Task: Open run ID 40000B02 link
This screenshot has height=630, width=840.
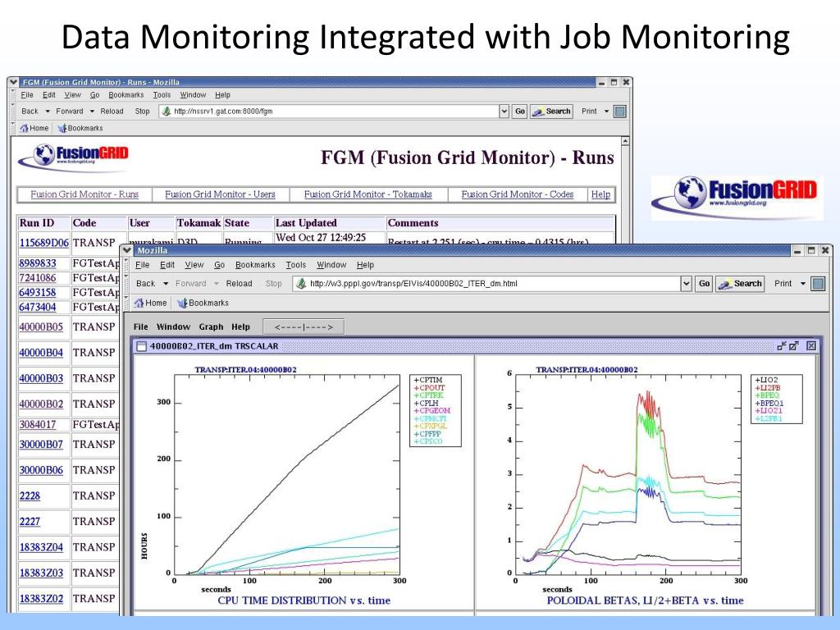Action: click(41, 404)
